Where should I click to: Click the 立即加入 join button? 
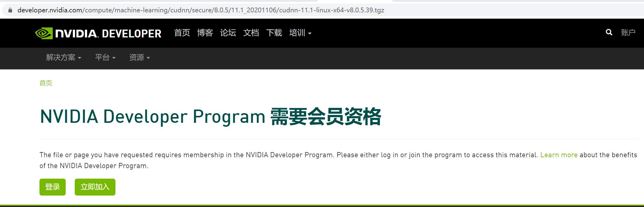tap(95, 187)
